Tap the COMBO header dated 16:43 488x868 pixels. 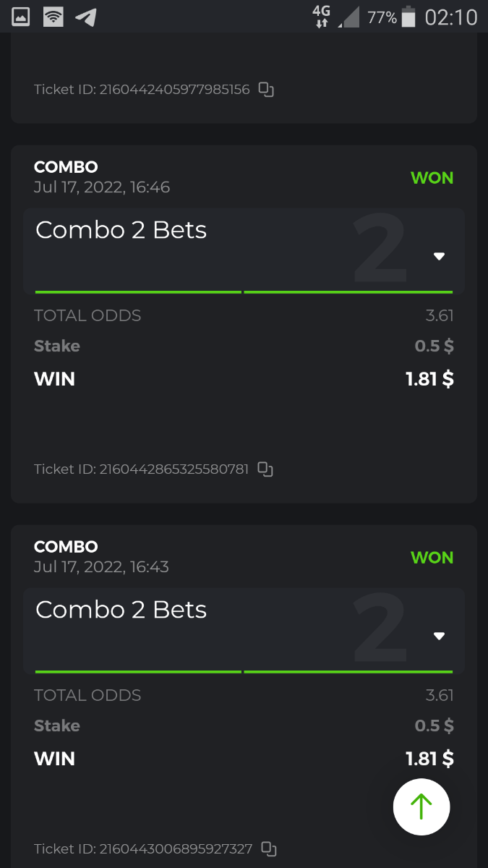point(66,547)
